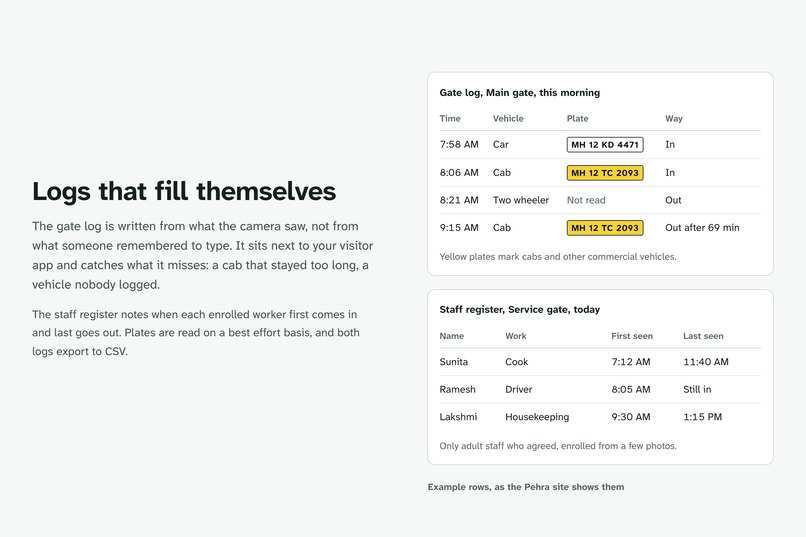The width and height of the screenshot is (806, 537).
Task: Click the First seen column header
Action: (632, 336)
